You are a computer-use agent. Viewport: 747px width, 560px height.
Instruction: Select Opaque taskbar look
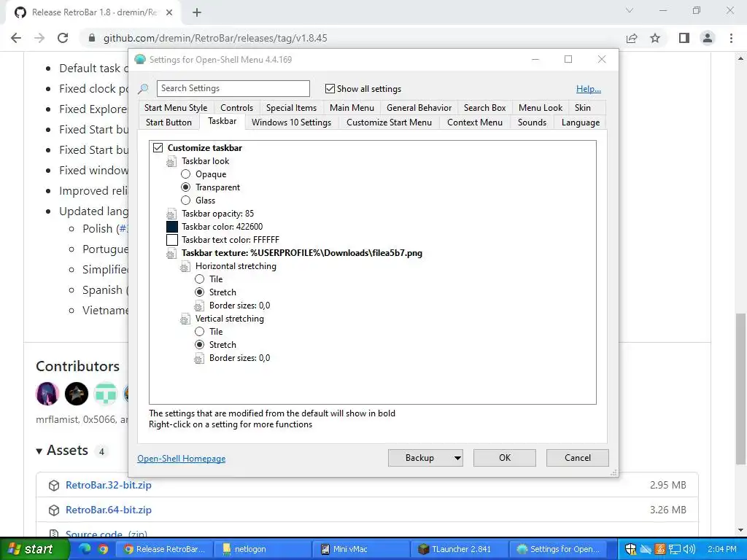(185, 174)
